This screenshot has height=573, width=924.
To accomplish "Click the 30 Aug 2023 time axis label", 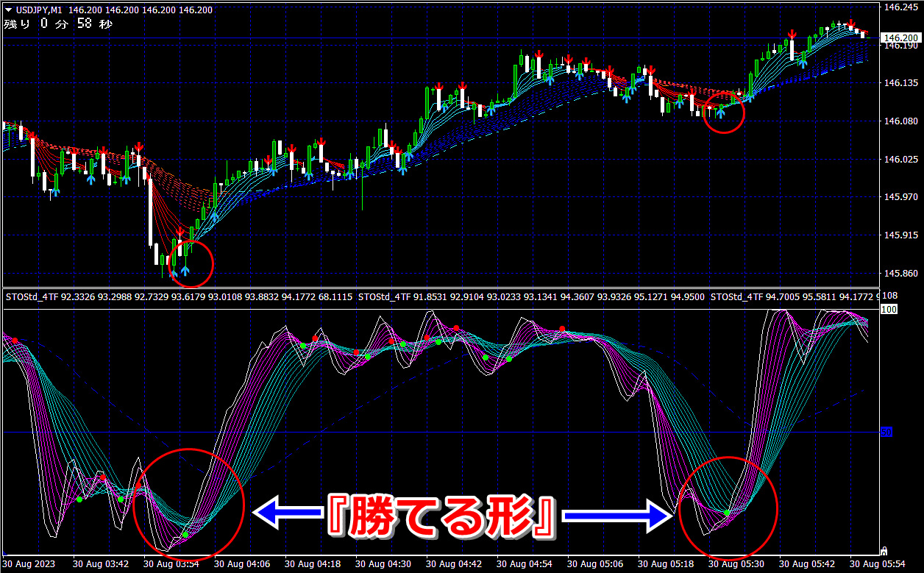I will [x=28, y=564].
